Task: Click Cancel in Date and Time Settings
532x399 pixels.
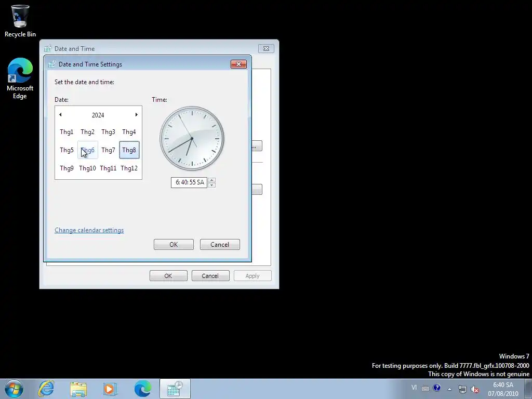Action: 220,245
